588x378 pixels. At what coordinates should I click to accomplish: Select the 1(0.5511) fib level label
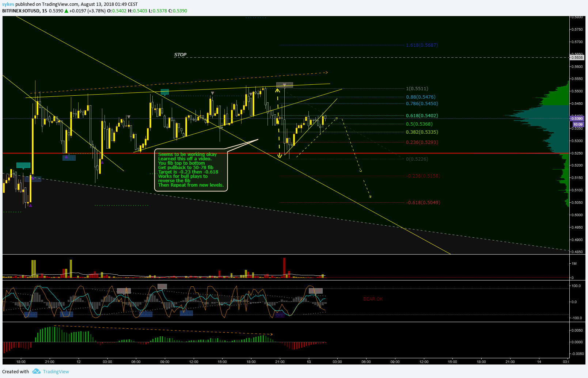point(417,89)
